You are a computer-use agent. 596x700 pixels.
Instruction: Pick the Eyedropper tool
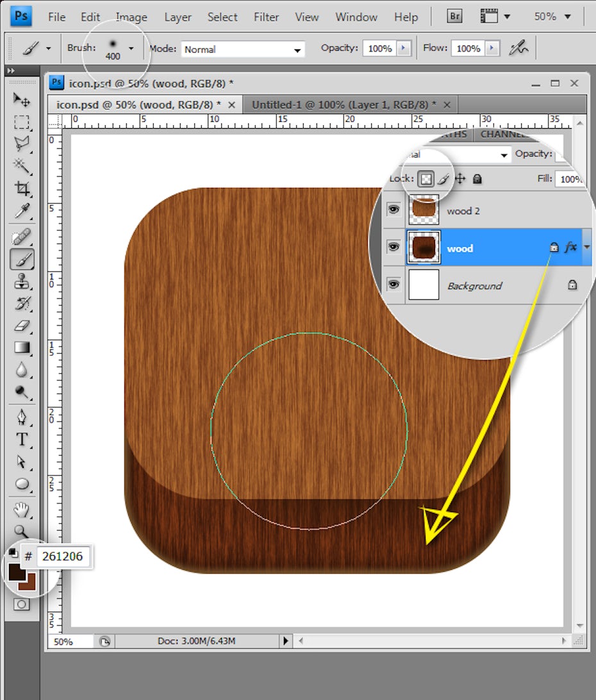click(22, 210)
